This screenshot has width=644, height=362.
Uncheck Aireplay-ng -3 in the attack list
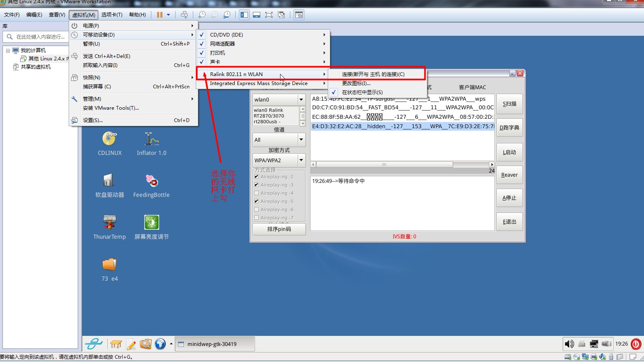[257, 185]
